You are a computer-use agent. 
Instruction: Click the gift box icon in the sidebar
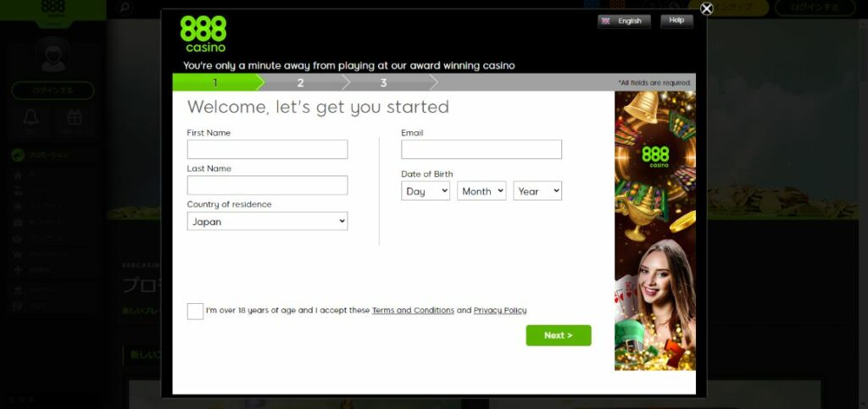pos(75,119)
